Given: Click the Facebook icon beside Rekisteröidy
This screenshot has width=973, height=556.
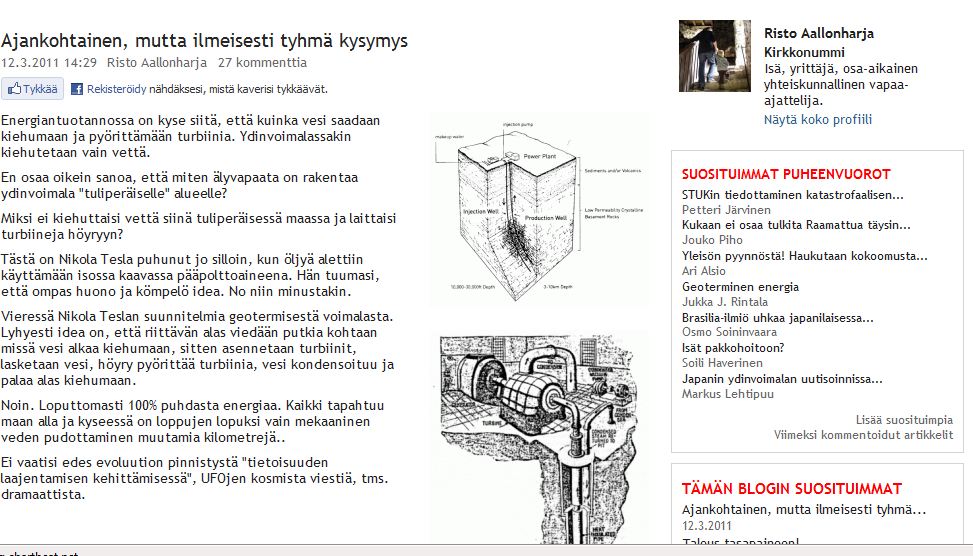Looking at the screenshot, I should tap(76, 89).
